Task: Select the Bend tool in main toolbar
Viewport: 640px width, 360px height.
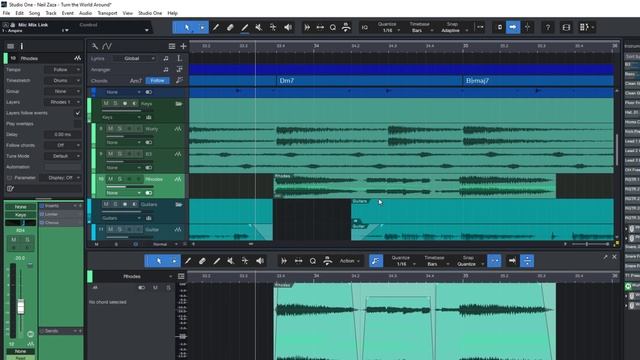Action: (273, 27)
